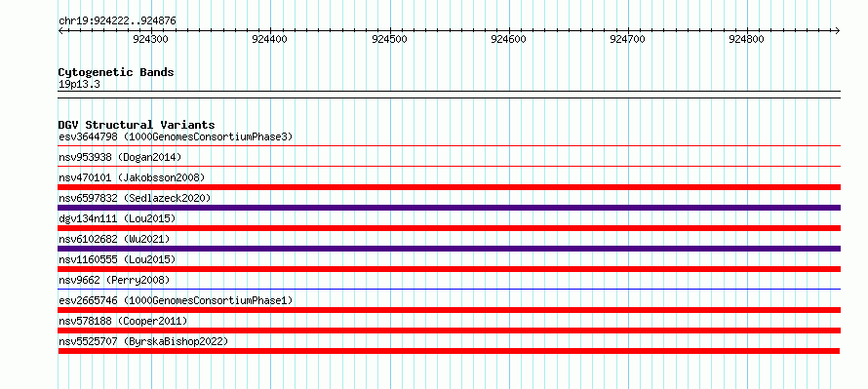Open variant nsv470101 (Jakobsson2008) label
868x389 pixels.
click(x=132, y=177)
